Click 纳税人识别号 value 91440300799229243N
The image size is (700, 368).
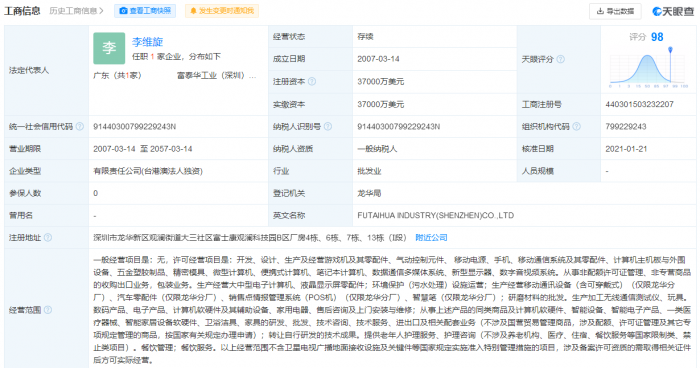pyautogui.click(x=399, y=126)
